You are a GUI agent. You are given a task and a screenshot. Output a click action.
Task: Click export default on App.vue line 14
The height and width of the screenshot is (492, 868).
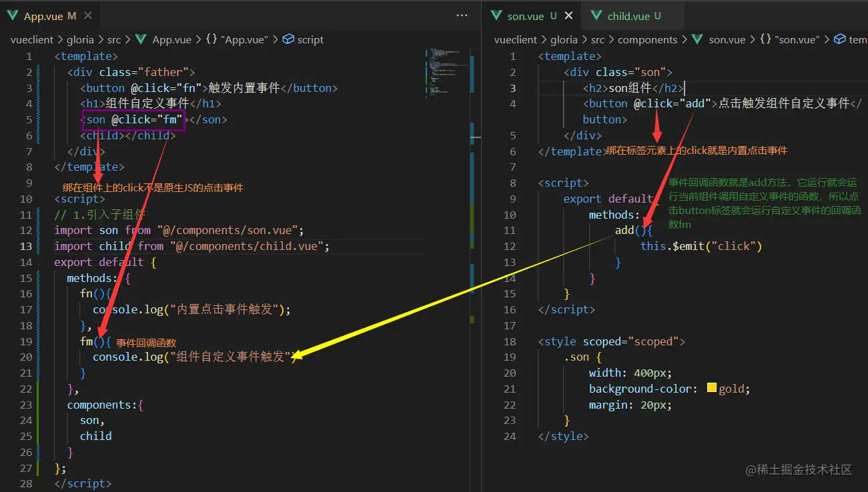click(99, 262)
